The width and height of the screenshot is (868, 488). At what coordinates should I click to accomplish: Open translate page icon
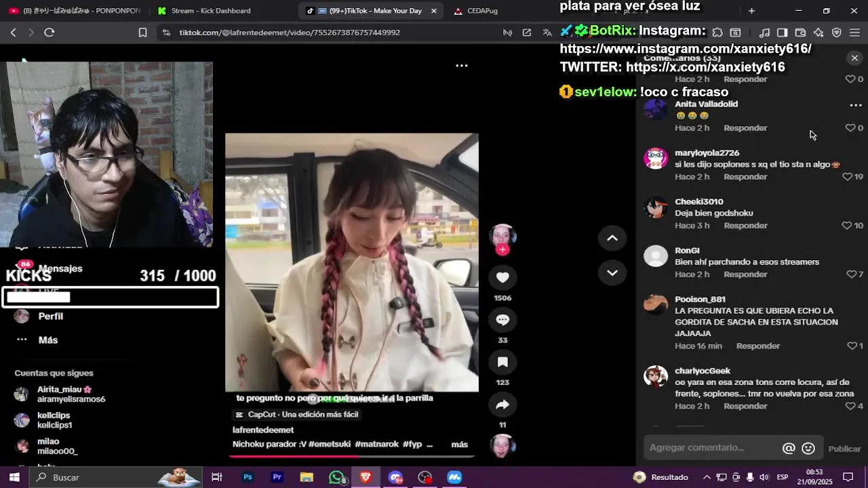coord(547,33)
